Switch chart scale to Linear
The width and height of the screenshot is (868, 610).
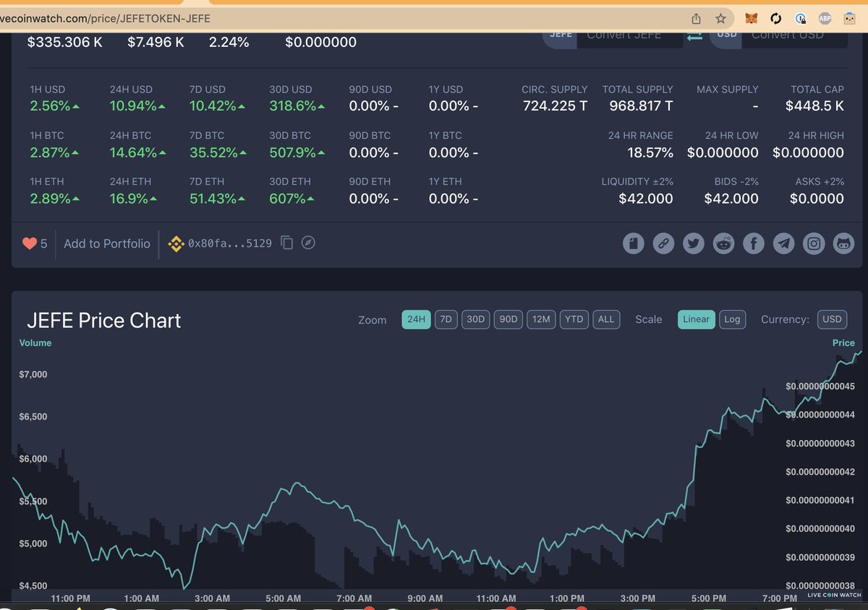click(697, 319)
